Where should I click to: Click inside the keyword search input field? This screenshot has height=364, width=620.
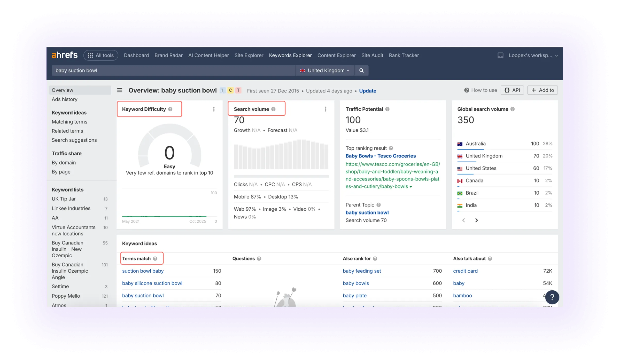point(155,70)
